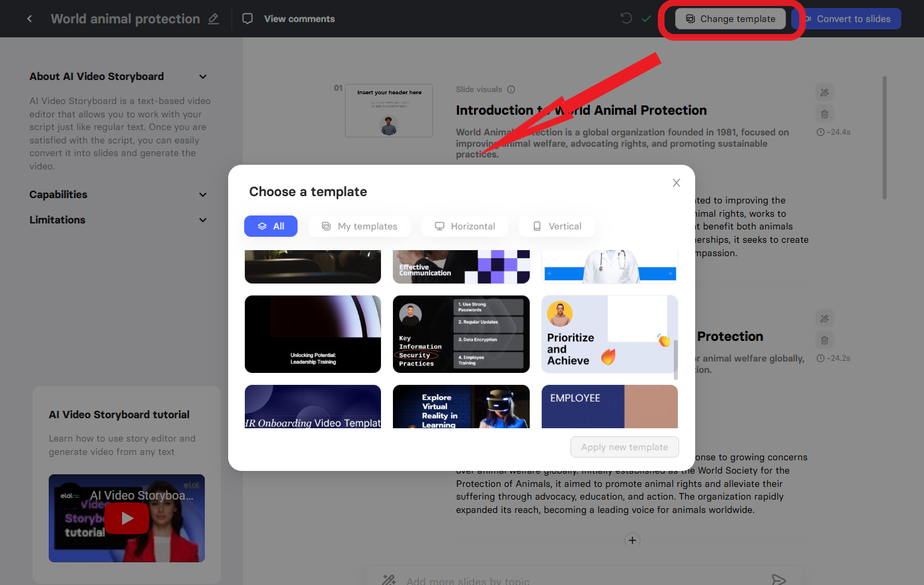
Task: Click the plus icon to add a slide
Action: click(632, 540)
